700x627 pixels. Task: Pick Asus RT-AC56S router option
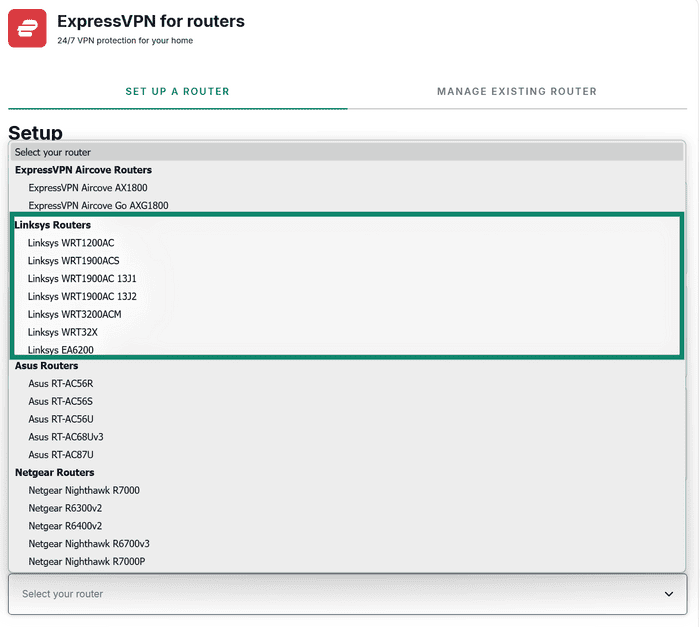pyautogui.click(x=347, y=401)
